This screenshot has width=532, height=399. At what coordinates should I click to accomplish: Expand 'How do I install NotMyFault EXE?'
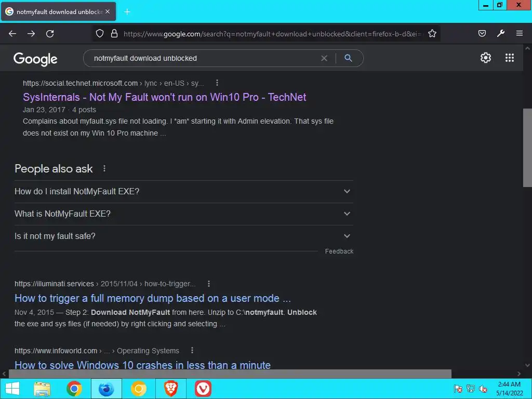[184, 192]
